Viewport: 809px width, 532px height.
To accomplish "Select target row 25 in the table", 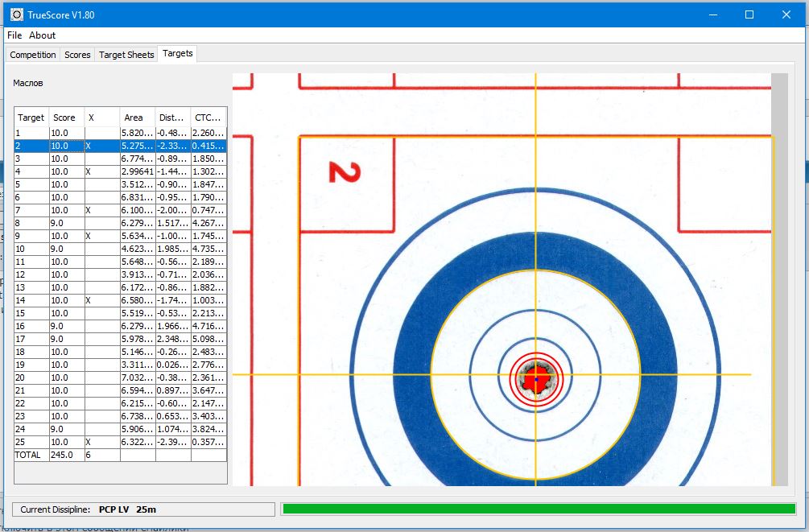I will [x=32, y=442].
